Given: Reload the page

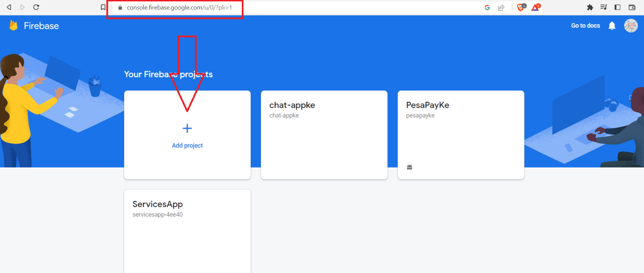Looking at the screenshot, I should click(36, 7).
